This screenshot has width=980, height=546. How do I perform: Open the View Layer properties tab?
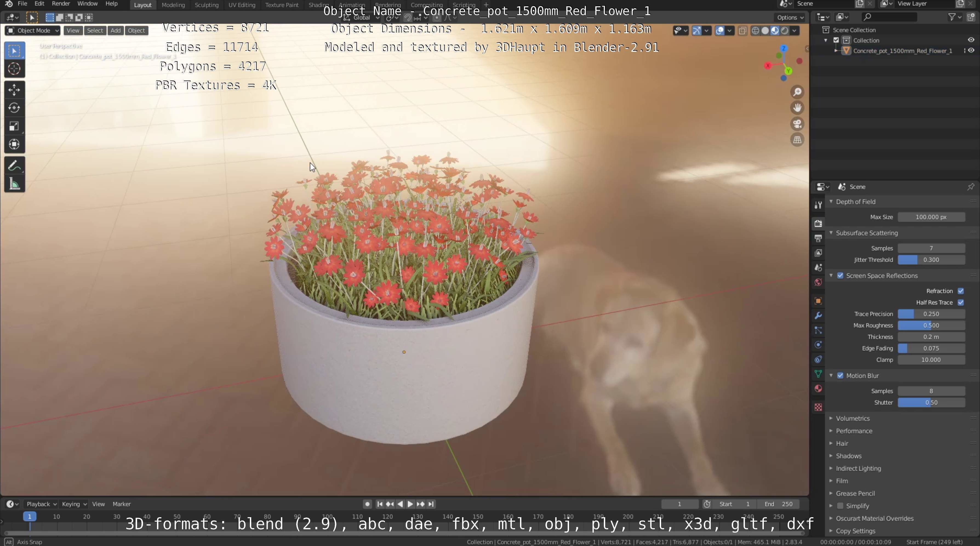(818, 253)
